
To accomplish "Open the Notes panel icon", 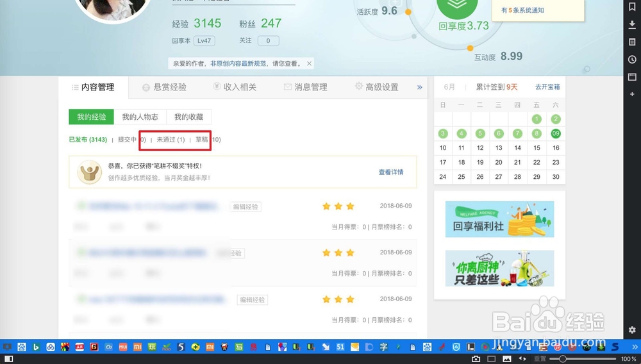I will click(632, 42).
